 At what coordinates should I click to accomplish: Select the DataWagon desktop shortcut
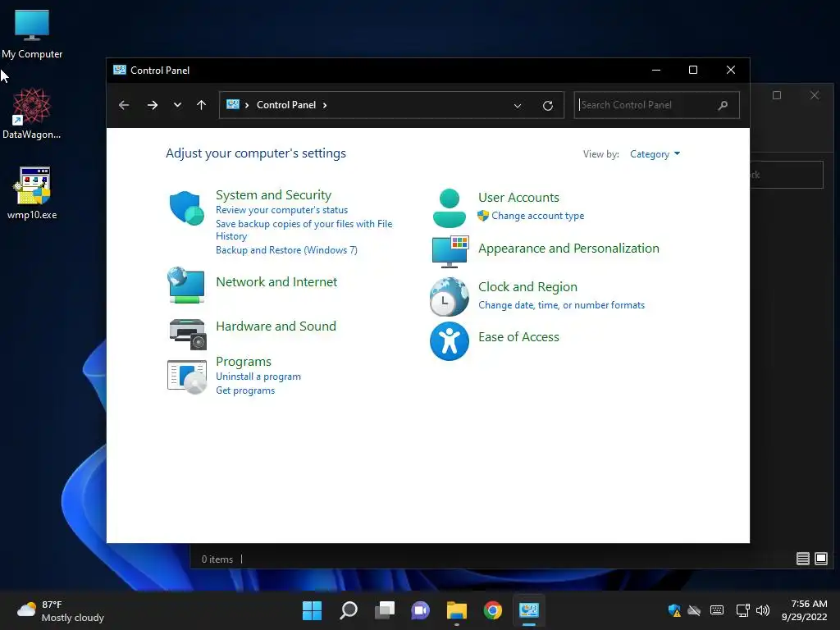32,113
